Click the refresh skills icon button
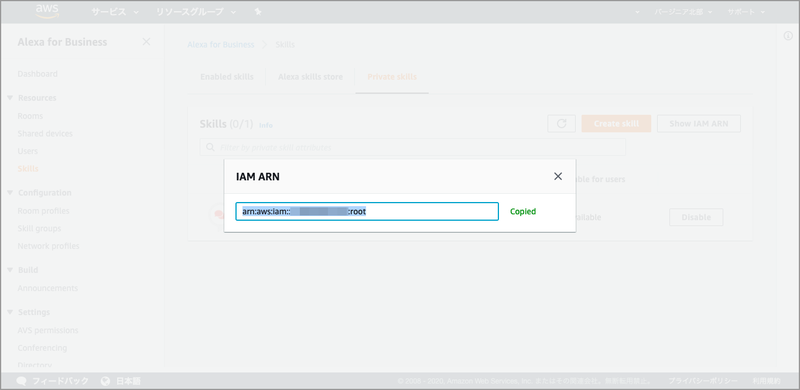The height and width of the screenshot is (390, 800). tap(561, 124)
